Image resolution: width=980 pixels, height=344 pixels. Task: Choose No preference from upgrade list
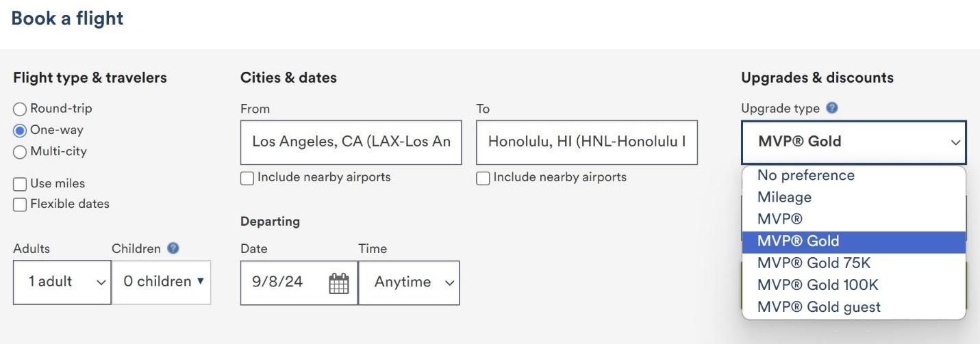tap(805, 175)
